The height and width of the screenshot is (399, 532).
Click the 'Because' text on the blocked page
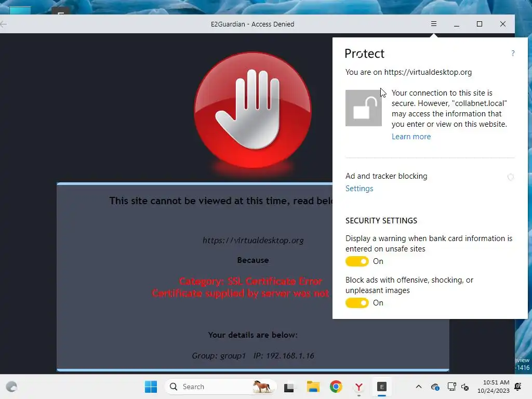click(x=253, y=260)
